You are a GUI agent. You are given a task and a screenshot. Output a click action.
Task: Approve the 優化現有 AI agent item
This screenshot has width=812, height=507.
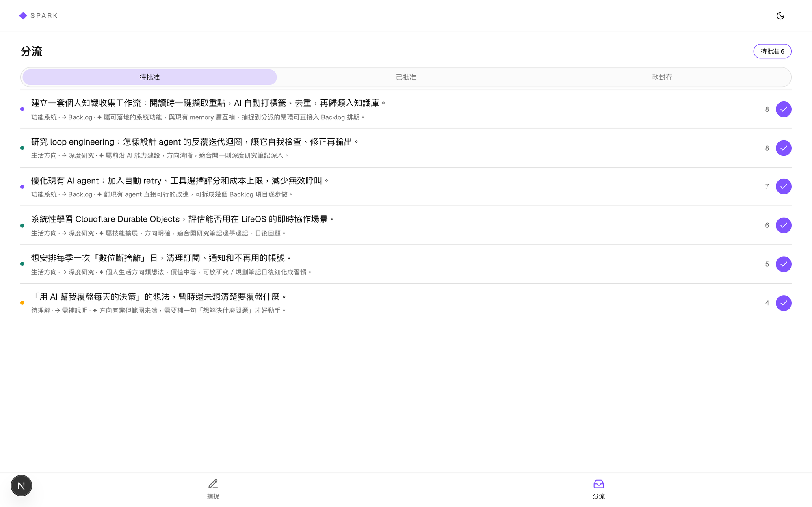pyautogui.click(x=784, y=186)
